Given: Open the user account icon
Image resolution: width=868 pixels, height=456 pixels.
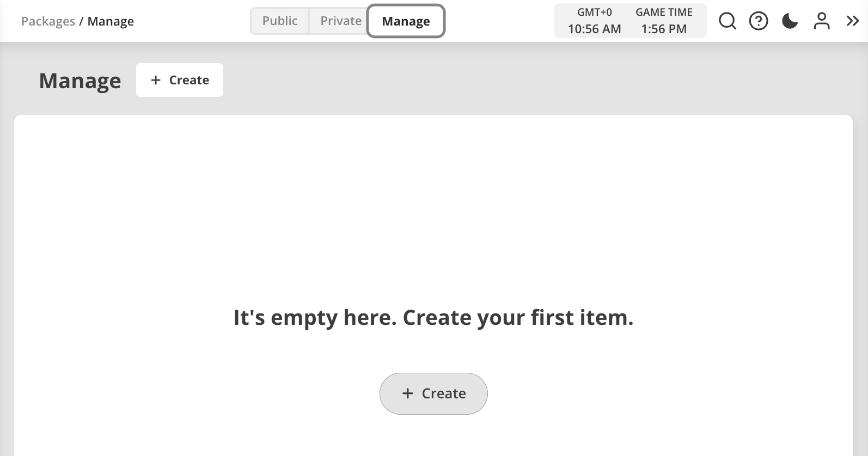Looking at the screenshot, I should (822, 21).
